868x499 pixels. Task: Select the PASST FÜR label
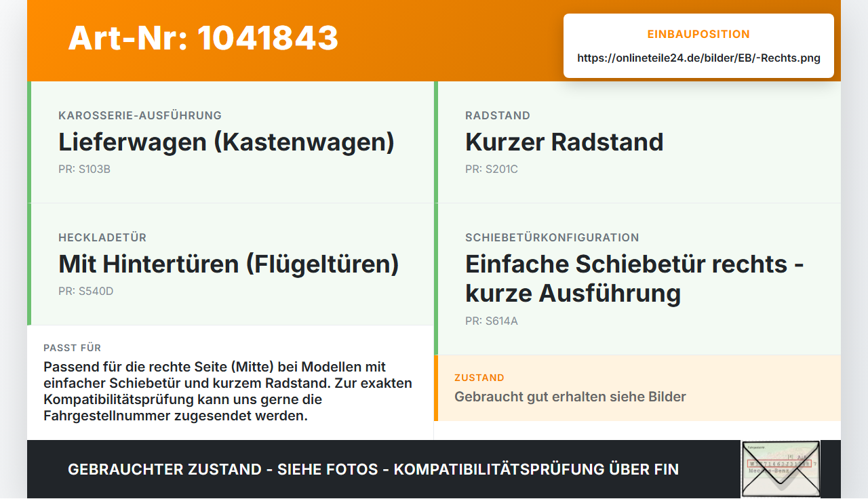click(72, 348)
